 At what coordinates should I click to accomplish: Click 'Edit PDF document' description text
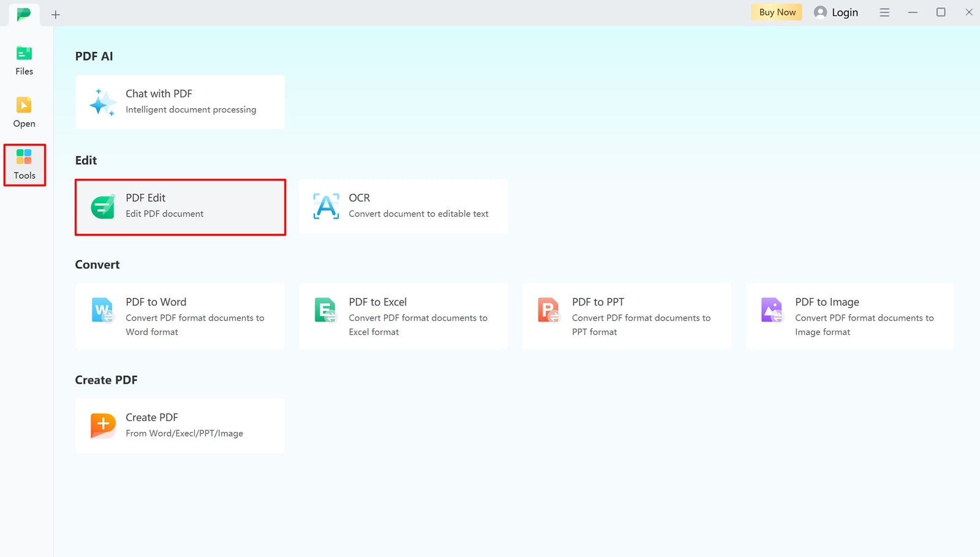165,214
